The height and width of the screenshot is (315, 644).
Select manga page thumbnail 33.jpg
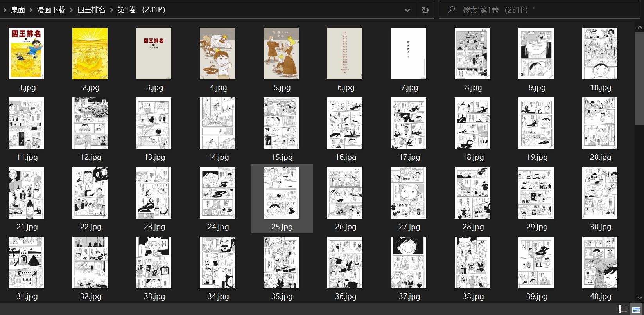(x=154, y=263)
